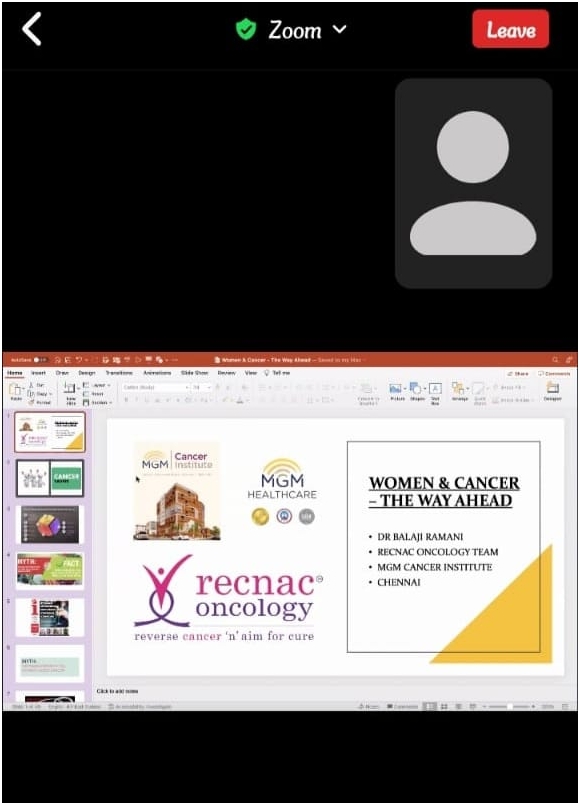
Task: Switch to Reading view icon
Action: (x=458, y=707)
